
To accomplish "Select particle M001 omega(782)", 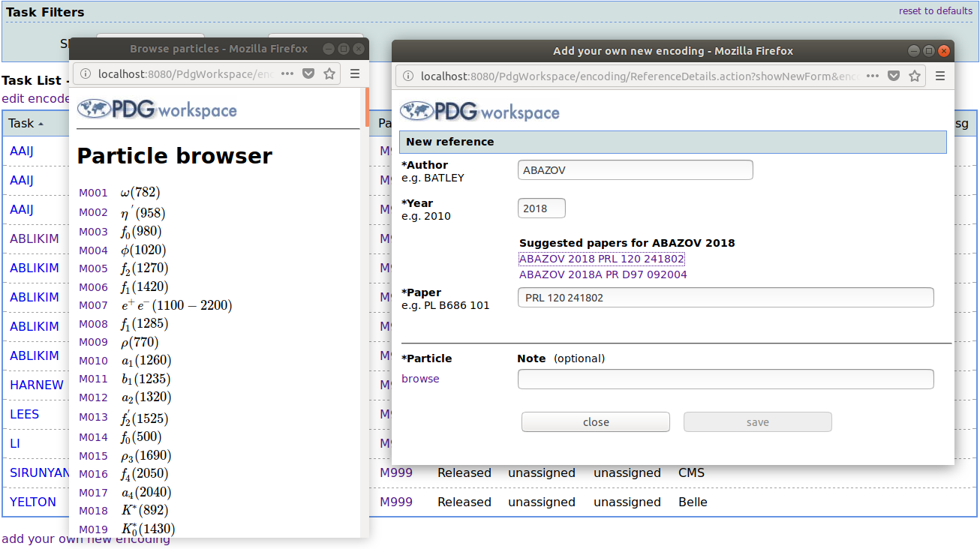I will [94, 193].
